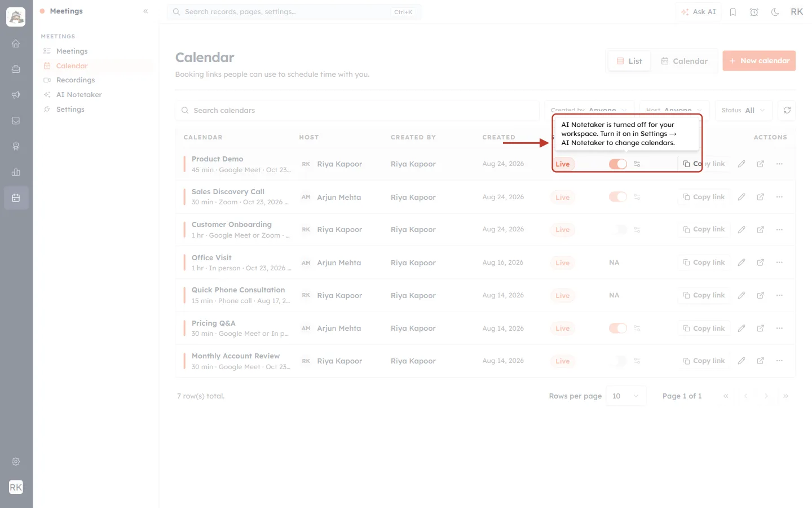This screenshot has width=812, height=508.
Task: Toggle AI Notetaker for Product Demo
Action: pyautogui.click(x=618, y=164)
